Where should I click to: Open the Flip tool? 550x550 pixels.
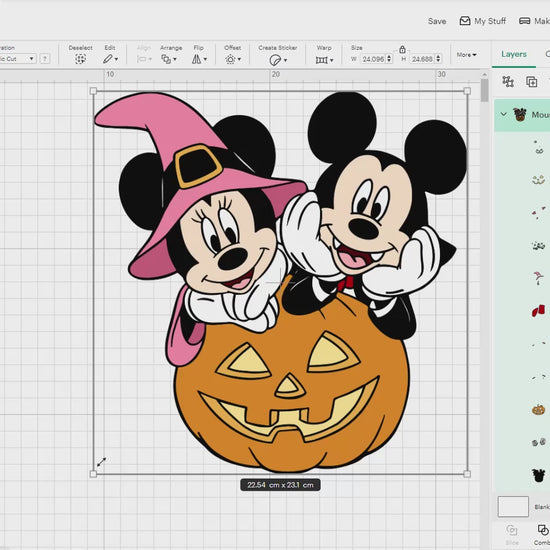(196, 59)
